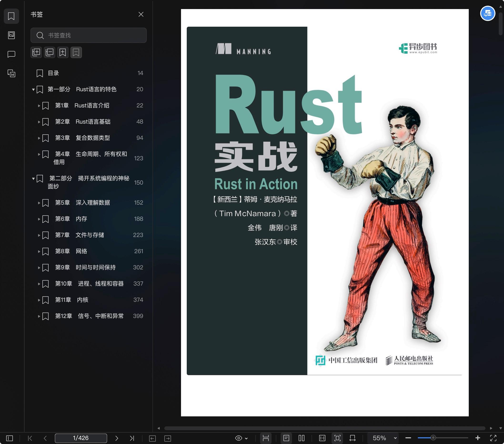Screen dimensions: 504x444
Task: Jump to 第1章 Rust语言介绍
Action: coord(82,106)
